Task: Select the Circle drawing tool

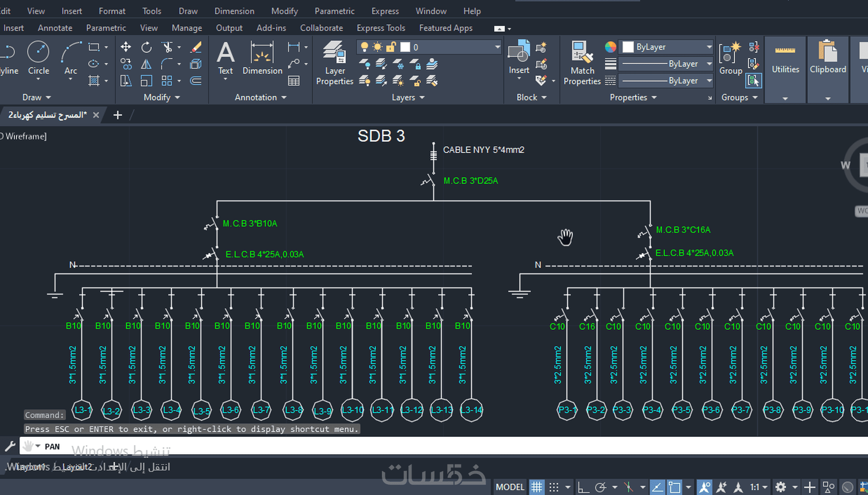Action: click(38, 58)
